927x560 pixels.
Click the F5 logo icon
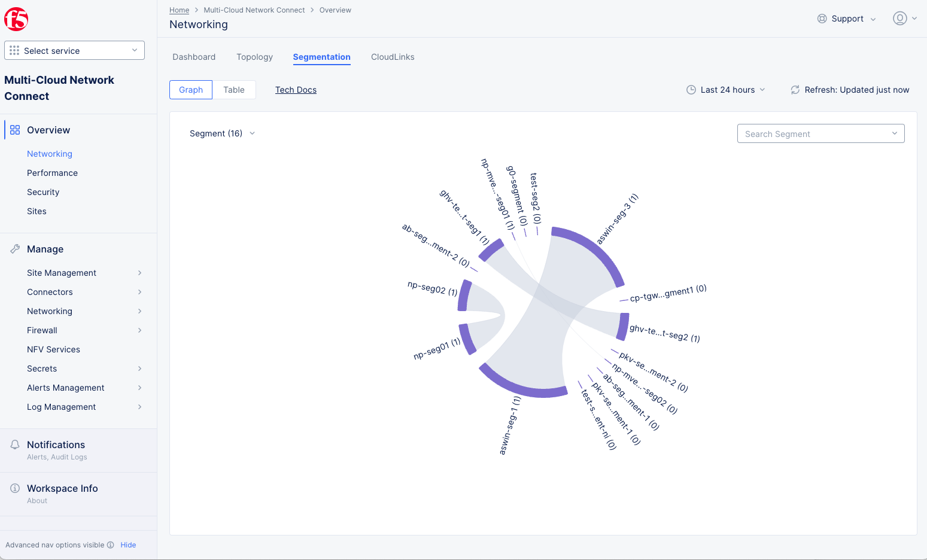click(16, 19)
